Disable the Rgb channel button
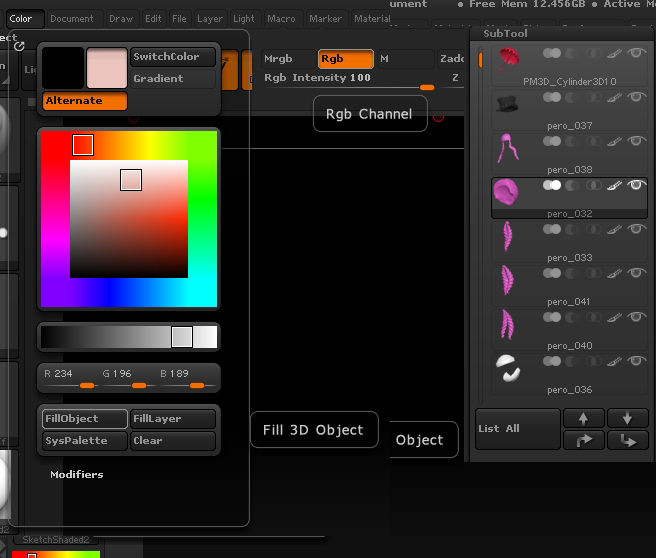Screen dimensions: 656x558 [346, 59]
